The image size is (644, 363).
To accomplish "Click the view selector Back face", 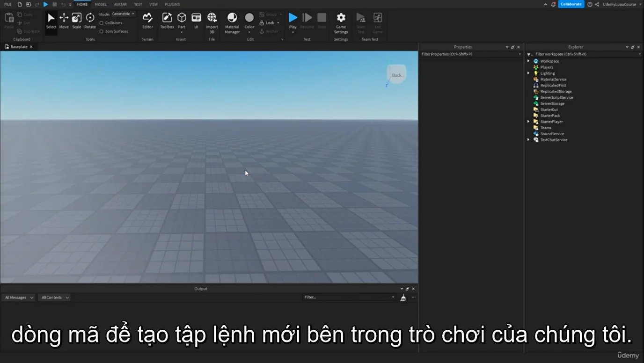I will coord(396,75).
